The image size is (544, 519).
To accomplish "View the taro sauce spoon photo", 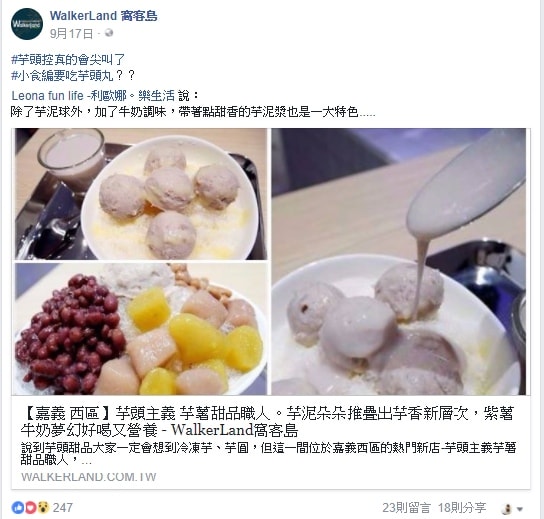I will 399,262.
